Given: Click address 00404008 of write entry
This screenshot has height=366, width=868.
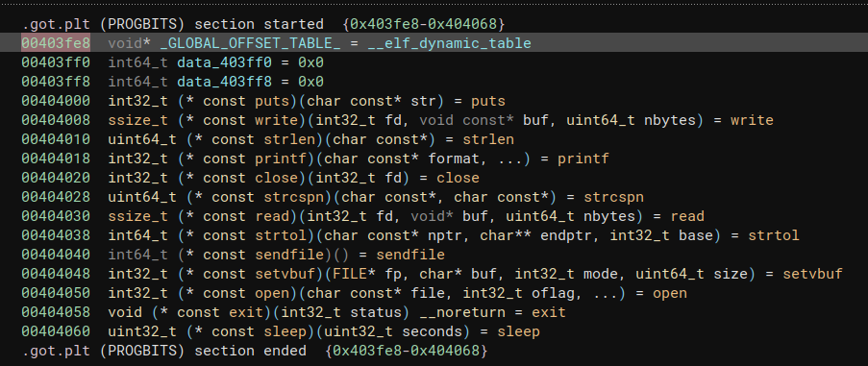Looking at the screenshot, I should coord(56,120).
